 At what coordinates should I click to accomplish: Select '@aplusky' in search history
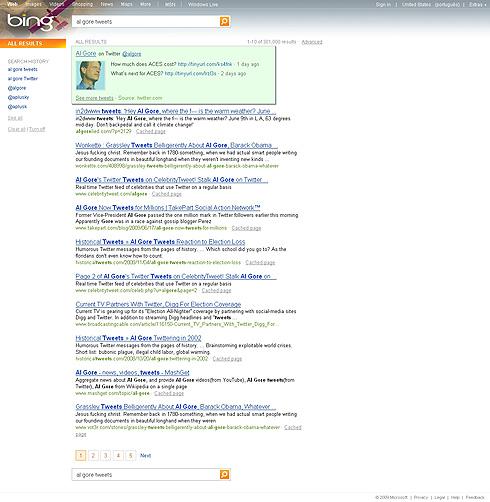pos(18,97)
